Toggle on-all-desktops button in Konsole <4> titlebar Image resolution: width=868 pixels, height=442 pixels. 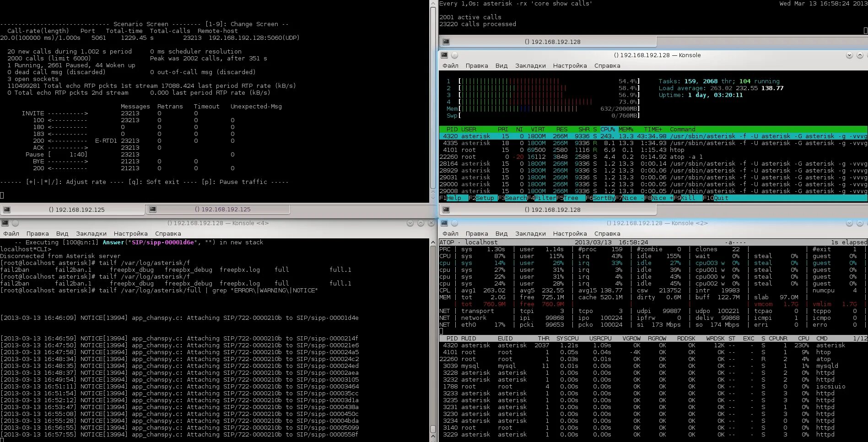pyautogui.click(x=15, y=223)
